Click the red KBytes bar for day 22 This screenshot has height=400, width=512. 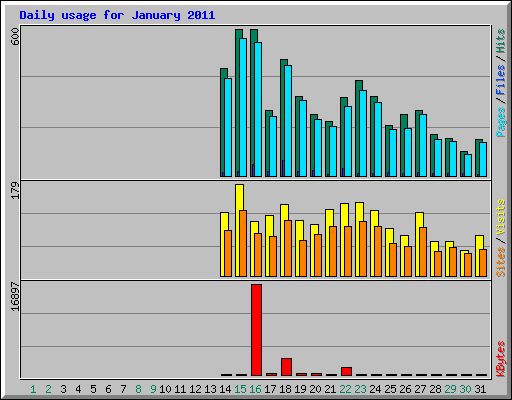346,372
